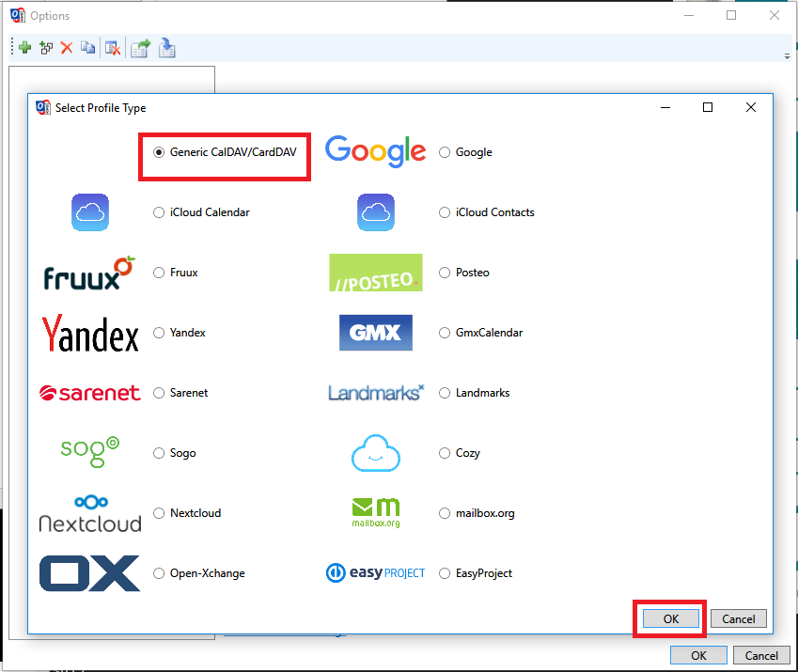Select the Google profile type option
This screenshot has height=672, width=798.
[445, 152]
